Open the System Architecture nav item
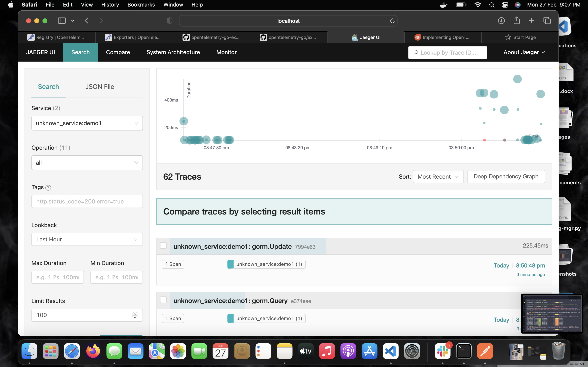The height and width of the screenshot is (367, 588). coord(173,52)
